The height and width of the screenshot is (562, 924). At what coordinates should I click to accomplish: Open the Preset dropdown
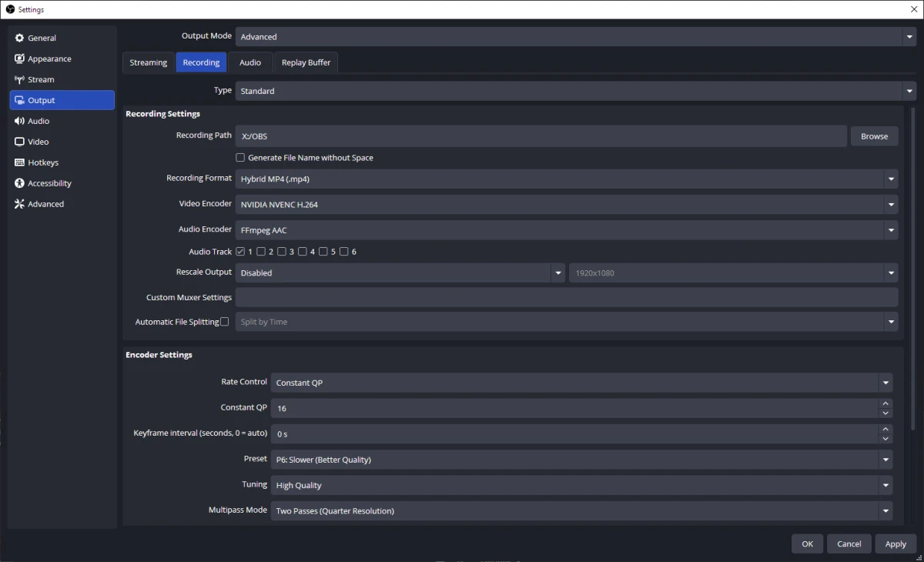coord(581,460)
